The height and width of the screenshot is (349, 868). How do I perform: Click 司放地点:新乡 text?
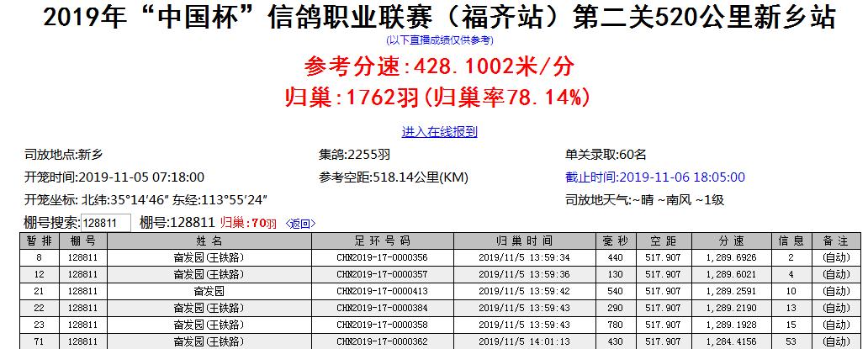64,155
